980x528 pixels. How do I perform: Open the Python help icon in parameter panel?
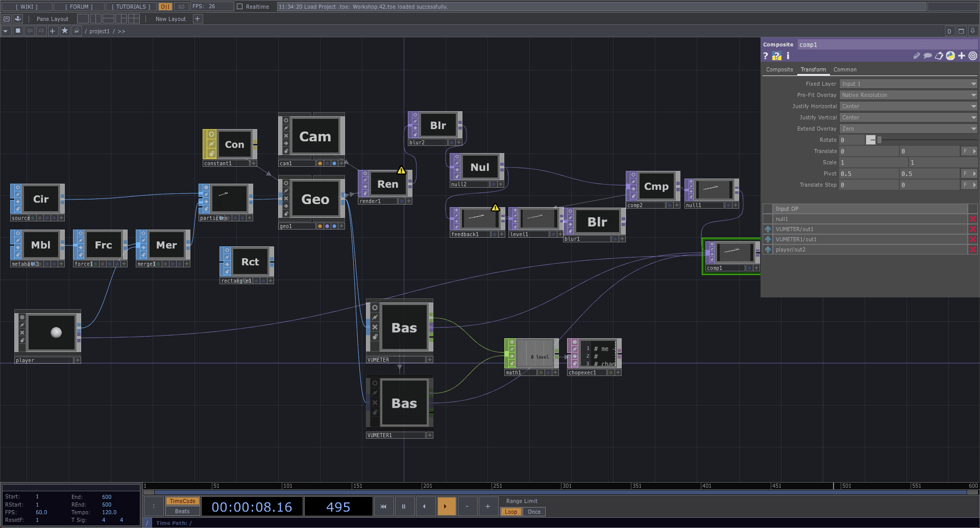click(776, 56)
